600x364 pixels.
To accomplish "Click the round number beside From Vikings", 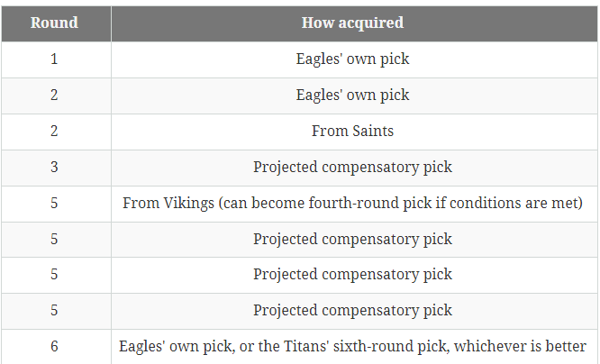I will [54, 204].
